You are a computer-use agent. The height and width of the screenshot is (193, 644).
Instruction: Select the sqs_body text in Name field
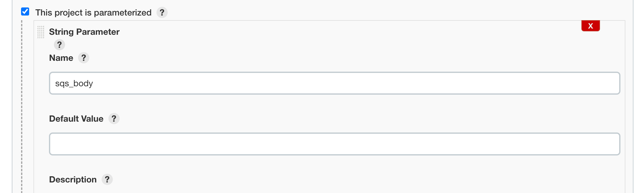pyautogui.click(x=74, y=83)
